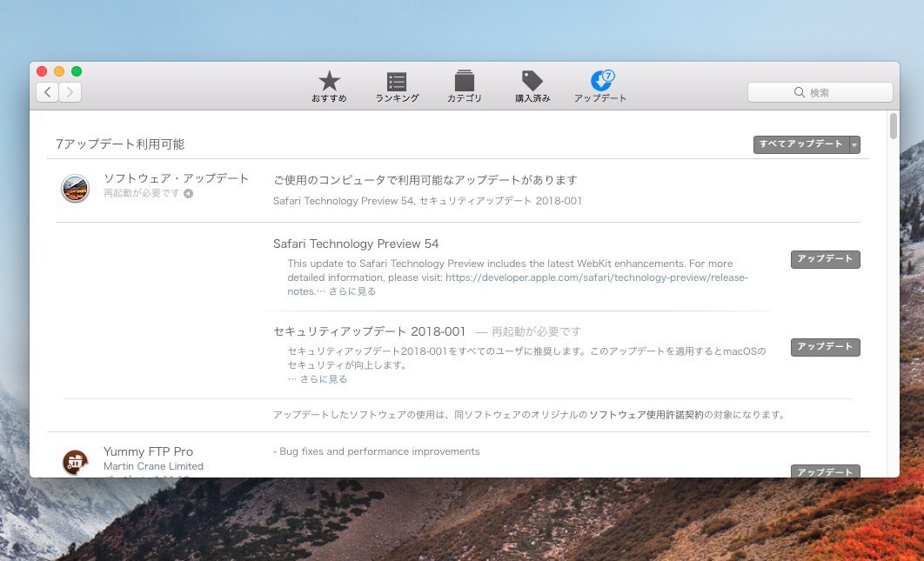Viewport: 924px width, 561px height.
Task: Expand セキュリティアップデート さらに見る
Action: [x=324, y=379]
